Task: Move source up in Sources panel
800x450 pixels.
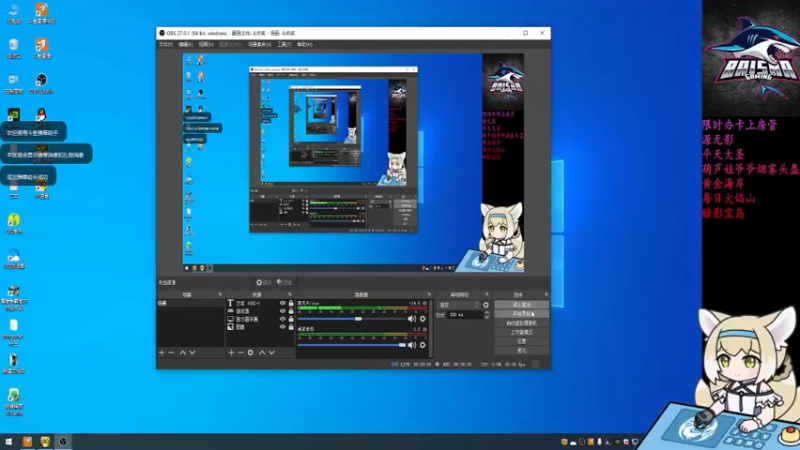Action: 262,353
